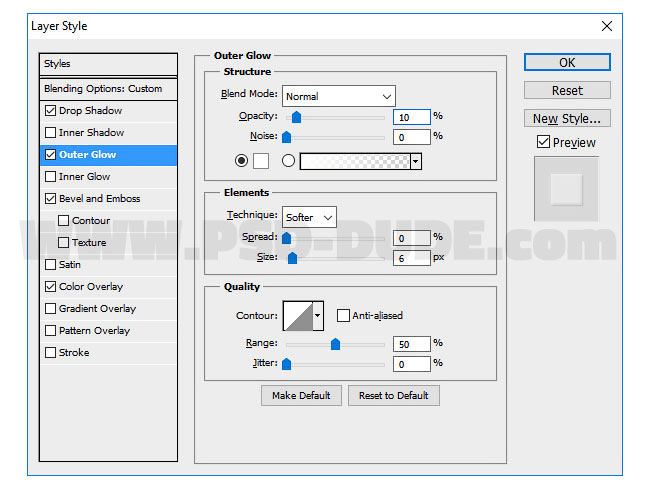This screenshot has width=650, height=489.
Task: Enable the Texture checkbox
Action: 63,242
